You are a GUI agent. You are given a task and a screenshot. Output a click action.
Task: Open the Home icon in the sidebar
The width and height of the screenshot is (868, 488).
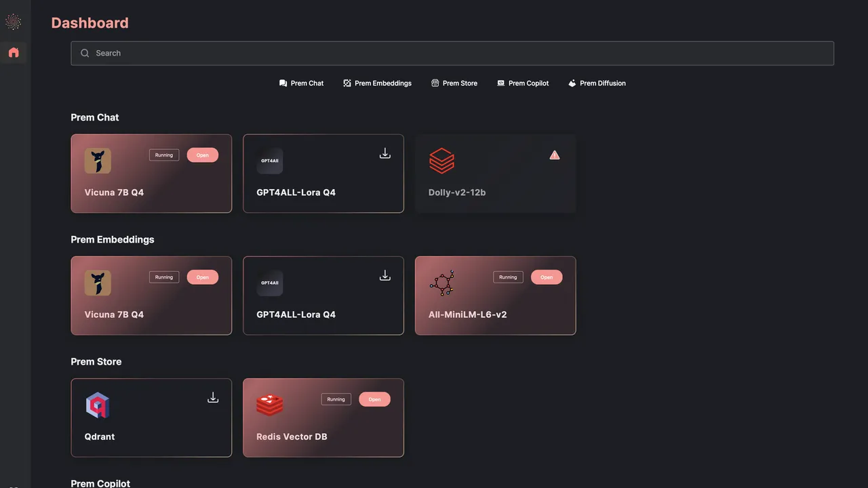point(14,52)
